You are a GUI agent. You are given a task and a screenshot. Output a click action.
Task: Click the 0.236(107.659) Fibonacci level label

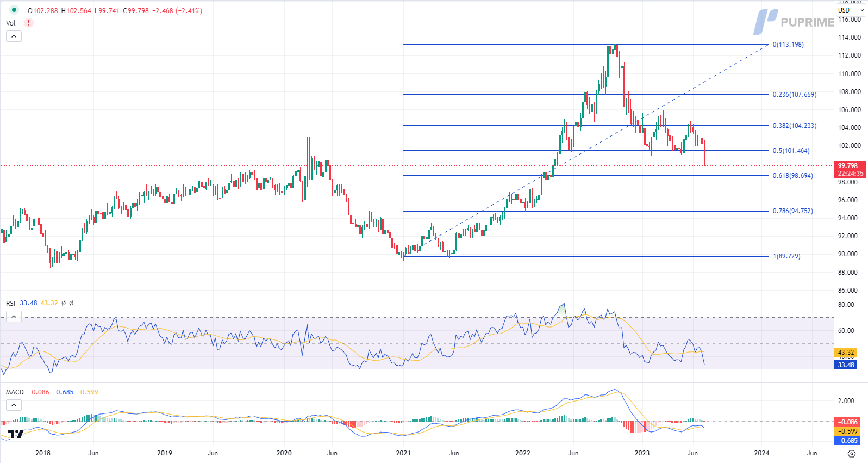[795, 95]
